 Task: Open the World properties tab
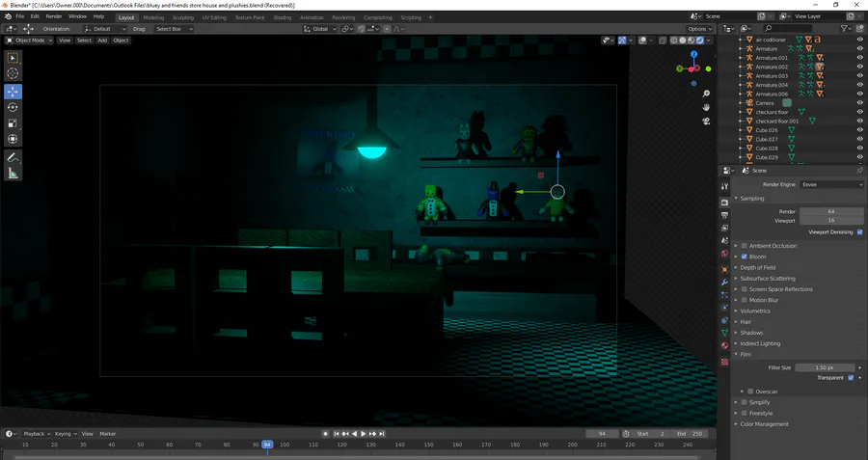[724, 254]
